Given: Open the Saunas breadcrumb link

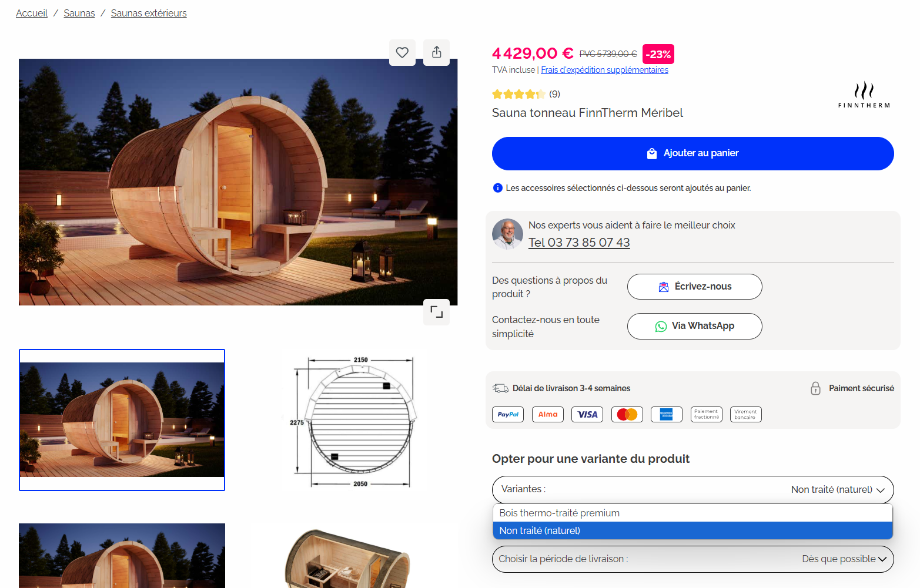Looking at the screenshot, I should point(79,13).
